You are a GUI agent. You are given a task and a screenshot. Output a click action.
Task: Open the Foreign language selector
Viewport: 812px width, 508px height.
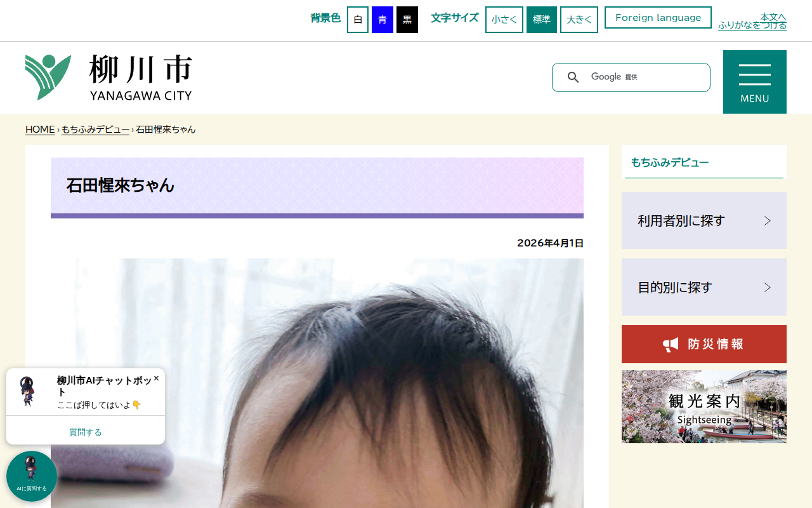pyautogui.click(x=658, y=18)
